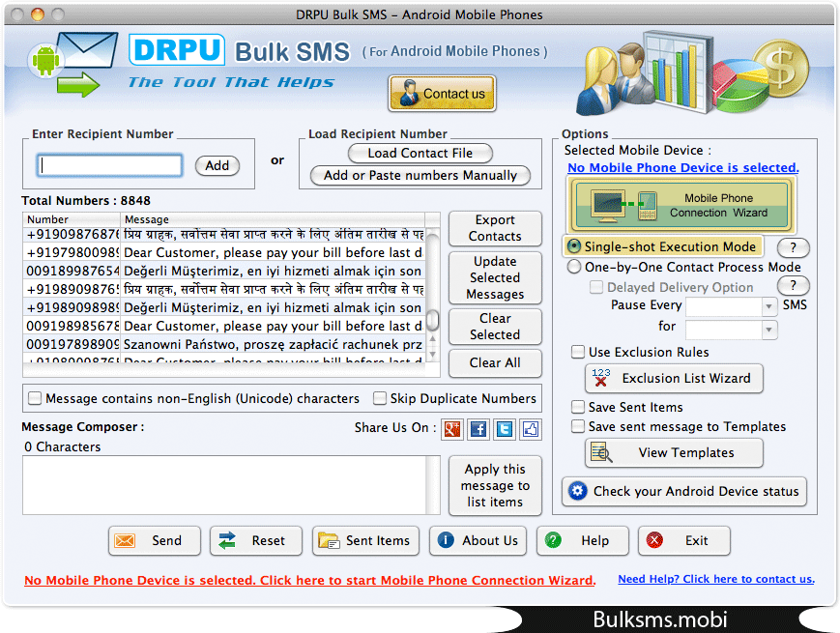
Task: Check Message contains non-English Unicode characters
Action: pos(35,398)
